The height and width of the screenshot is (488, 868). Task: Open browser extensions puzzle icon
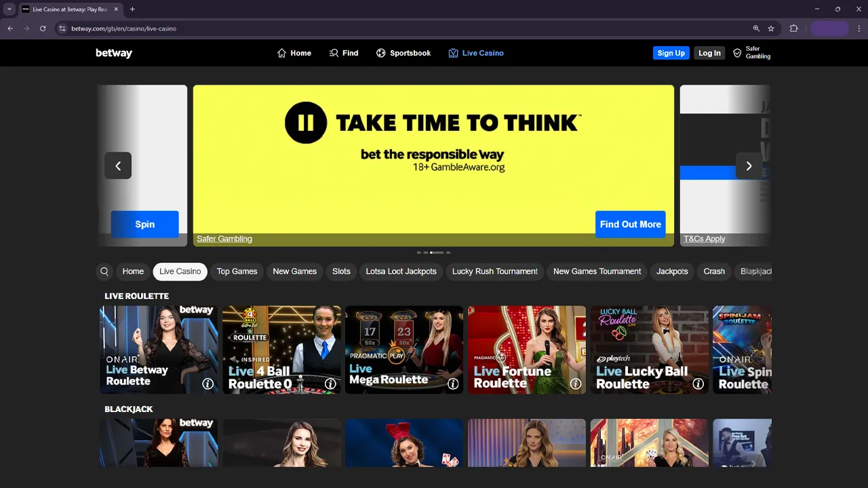coord(793,28)
